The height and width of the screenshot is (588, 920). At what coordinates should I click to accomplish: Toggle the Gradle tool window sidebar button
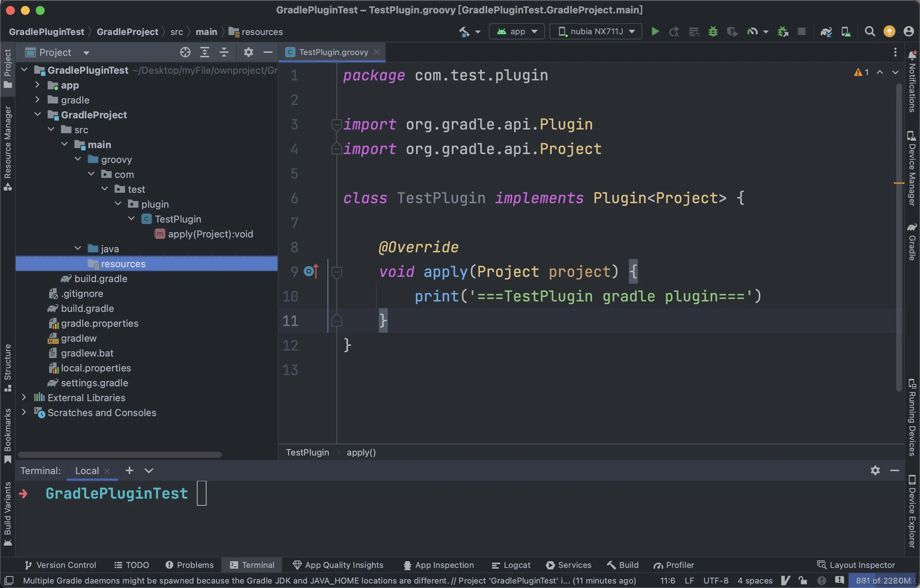(x=912, y=243)
